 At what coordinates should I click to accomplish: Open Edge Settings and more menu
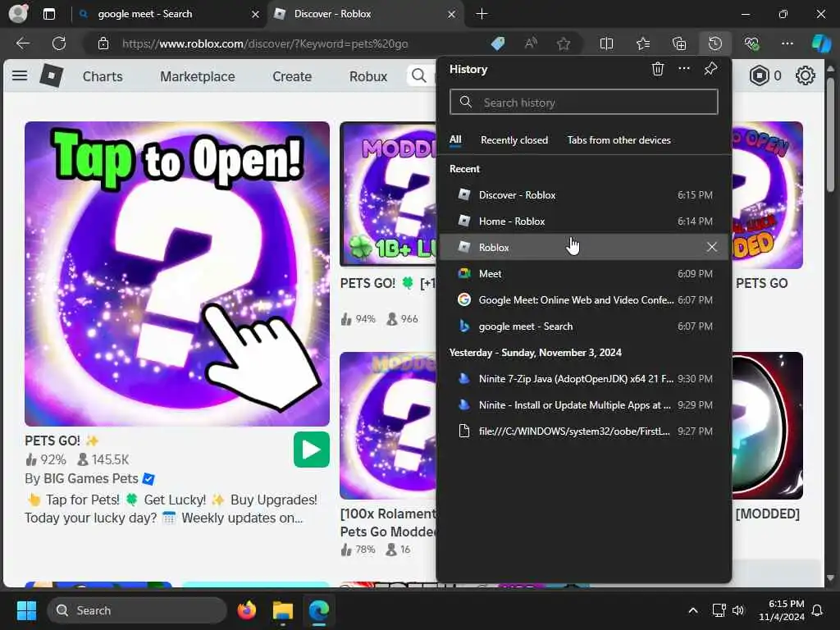(x=787, y=43)
